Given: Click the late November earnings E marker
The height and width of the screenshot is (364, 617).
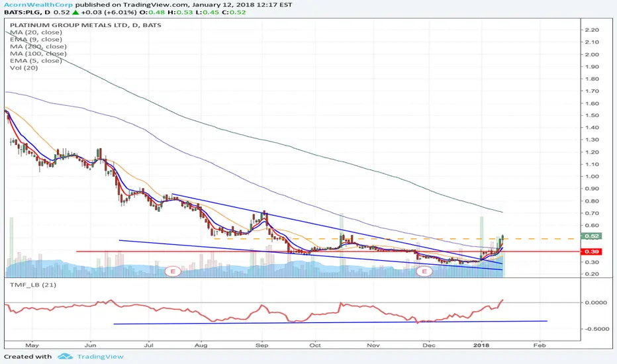Looking at the screenshot, I should coord(424,271).
